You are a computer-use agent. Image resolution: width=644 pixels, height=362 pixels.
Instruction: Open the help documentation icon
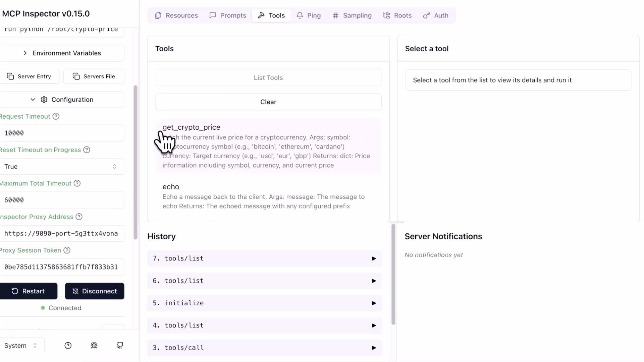tap(68, 346)
